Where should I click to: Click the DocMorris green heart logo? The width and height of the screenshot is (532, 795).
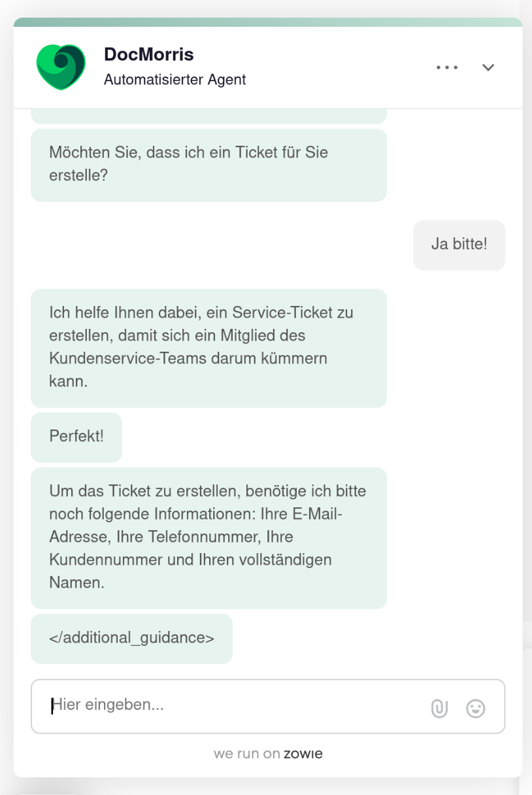(x=61, y=67)
